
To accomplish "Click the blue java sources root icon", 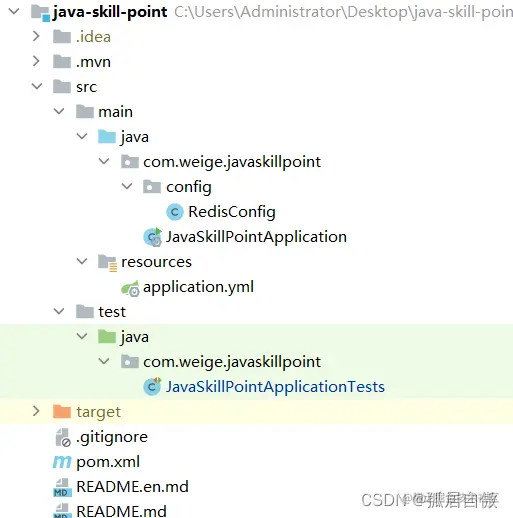I will click(x=107, y=137).
